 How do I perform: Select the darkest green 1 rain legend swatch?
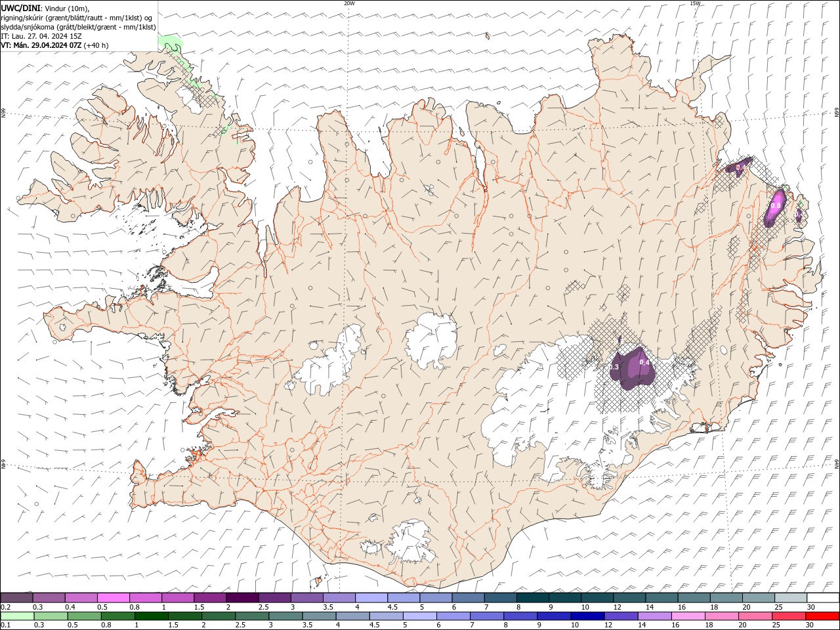click(x=152, y=616)
